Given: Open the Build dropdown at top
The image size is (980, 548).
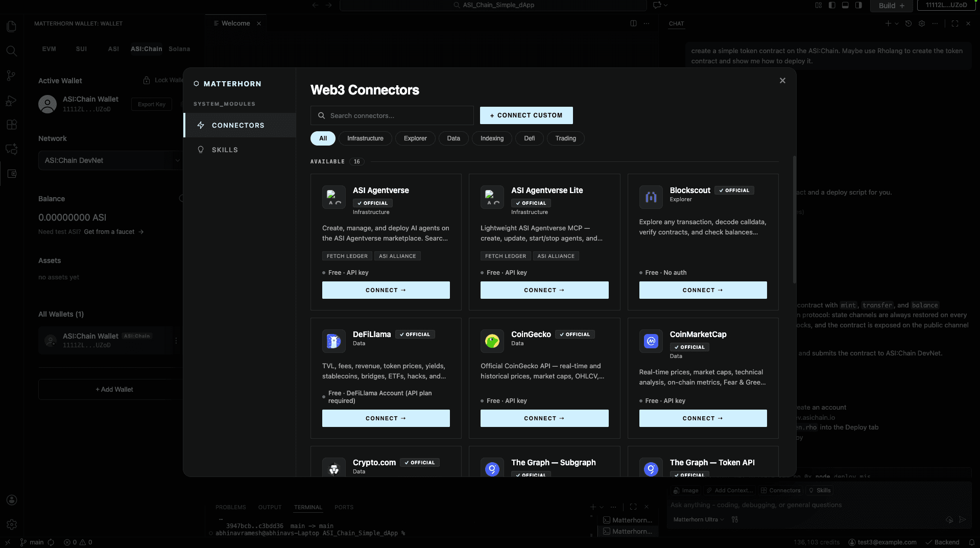Looking at the screenshot, I should 892,5.
